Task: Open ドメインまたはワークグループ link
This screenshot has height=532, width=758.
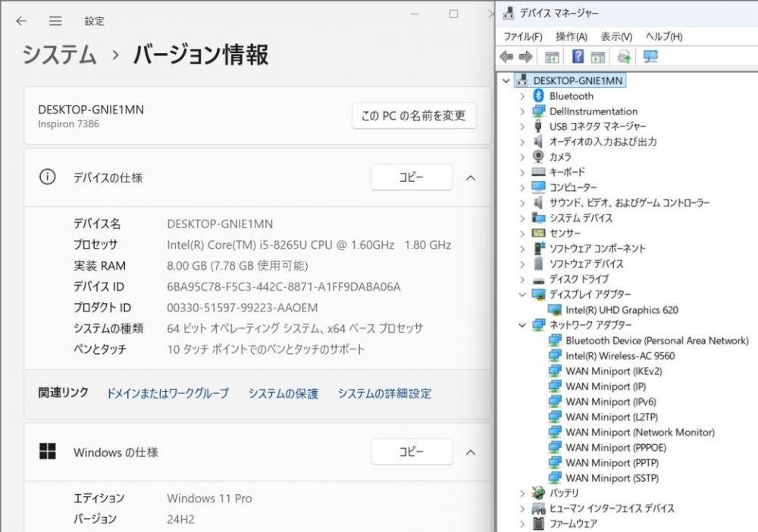Action: (x=168, y=393)
